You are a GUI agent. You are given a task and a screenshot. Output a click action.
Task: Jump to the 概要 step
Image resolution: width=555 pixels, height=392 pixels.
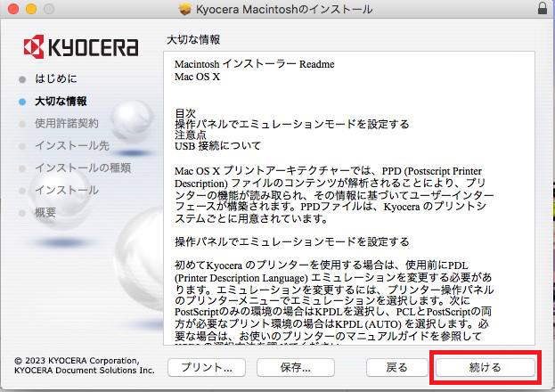point(45,212)
